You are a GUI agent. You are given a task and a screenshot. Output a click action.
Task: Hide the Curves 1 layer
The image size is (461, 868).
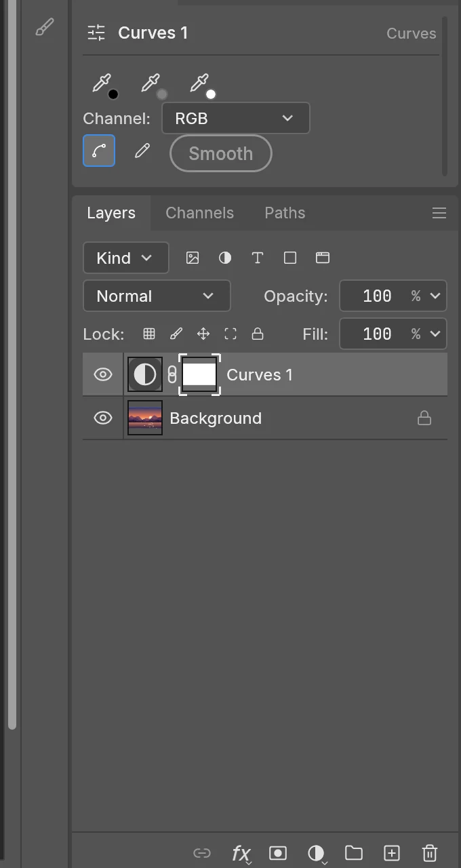point(103,374)
